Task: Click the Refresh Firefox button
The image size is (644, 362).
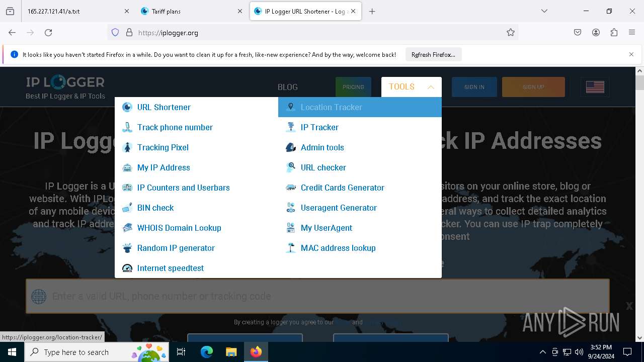Action: [433, 54]
